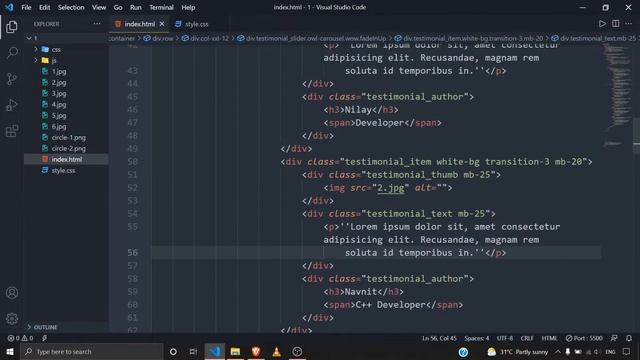This screenshot has height=360, width=640.
Task: Change indentation via Spaces: 4
Action: (476, 338)
